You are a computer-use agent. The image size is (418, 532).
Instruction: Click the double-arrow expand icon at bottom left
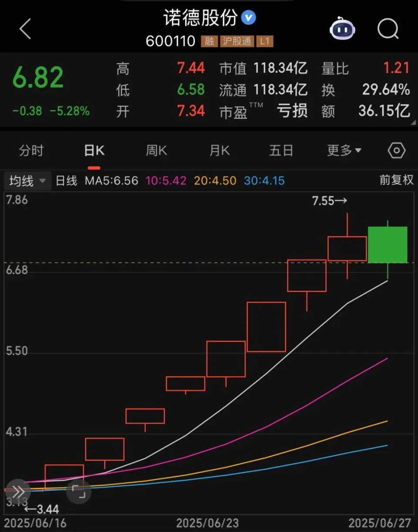[18, 491]
